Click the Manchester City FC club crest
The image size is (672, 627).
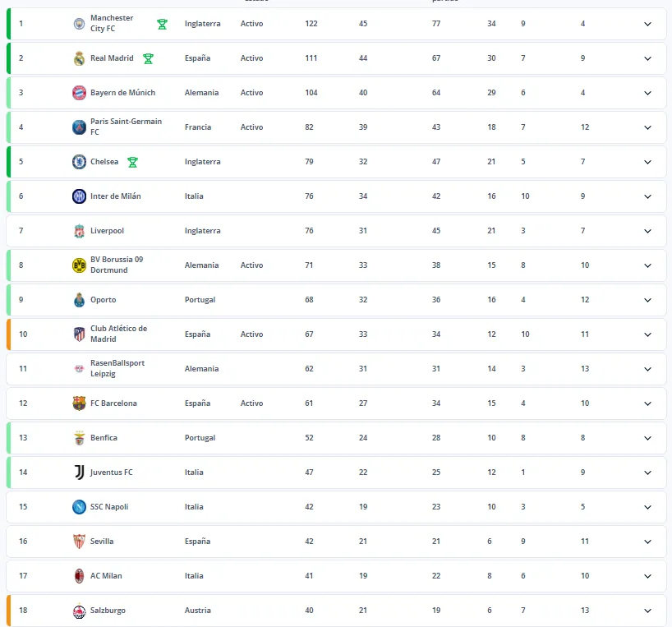tap(80, 24)
